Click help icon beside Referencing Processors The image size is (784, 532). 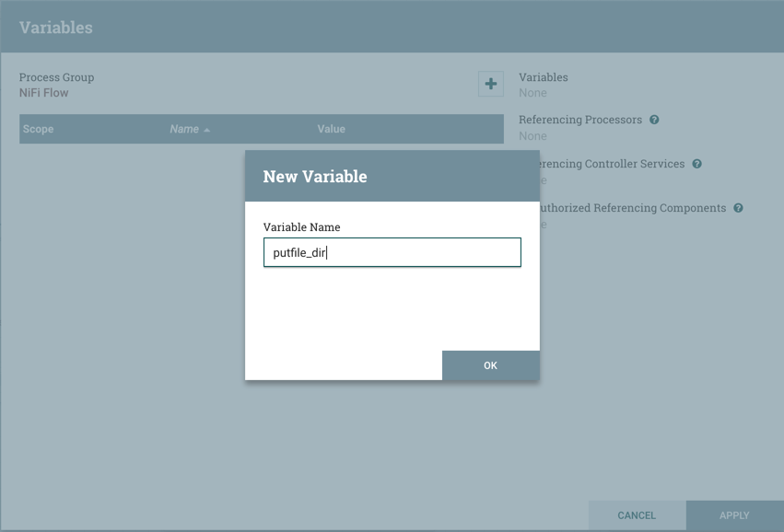coord(654,120)
